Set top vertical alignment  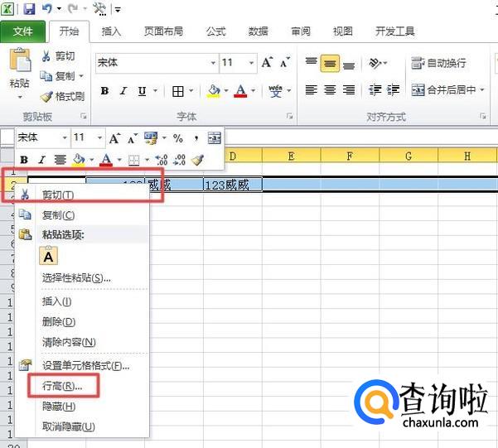[x=311, y=63]
